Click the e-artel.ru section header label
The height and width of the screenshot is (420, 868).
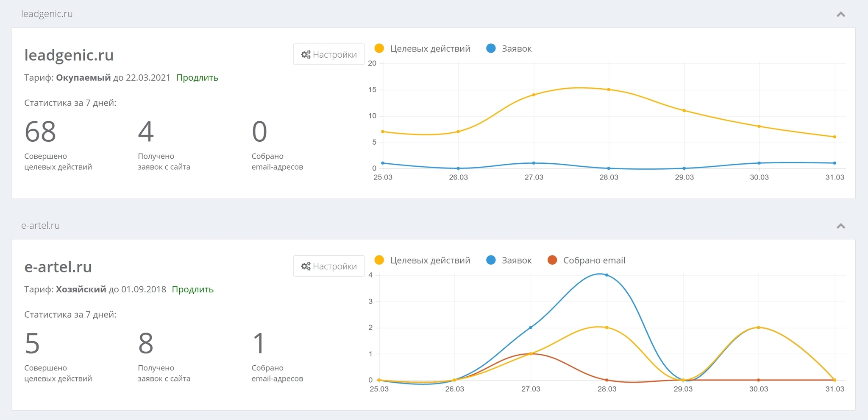click(x=41, y=226)
